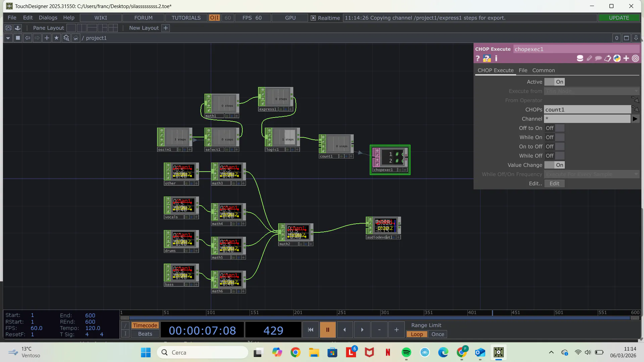The height and width of the screenshot is (362, 644).
Task: Toggle the Active parameter switch
Action: pos(554,82)
